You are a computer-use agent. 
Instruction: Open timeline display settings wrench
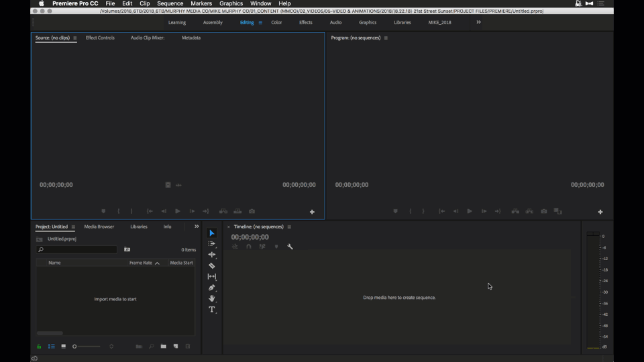pyautogui.click(x=290, y=247)
